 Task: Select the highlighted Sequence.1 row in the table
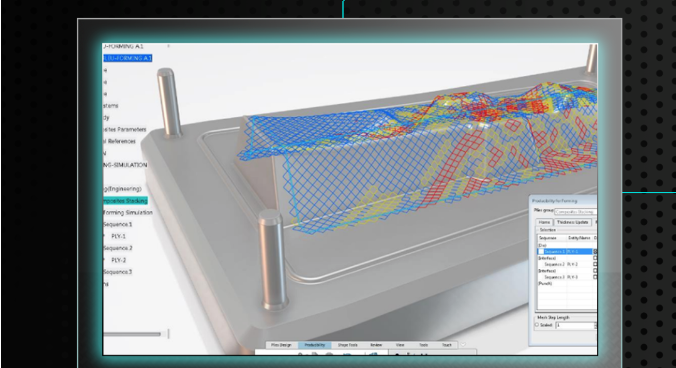[x=567, y=251]
